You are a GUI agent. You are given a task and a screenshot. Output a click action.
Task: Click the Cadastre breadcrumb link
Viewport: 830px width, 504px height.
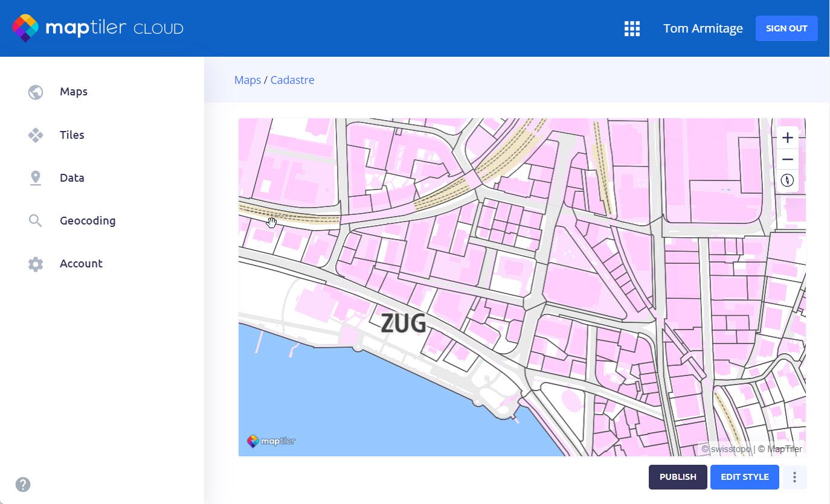coord(292,80)
